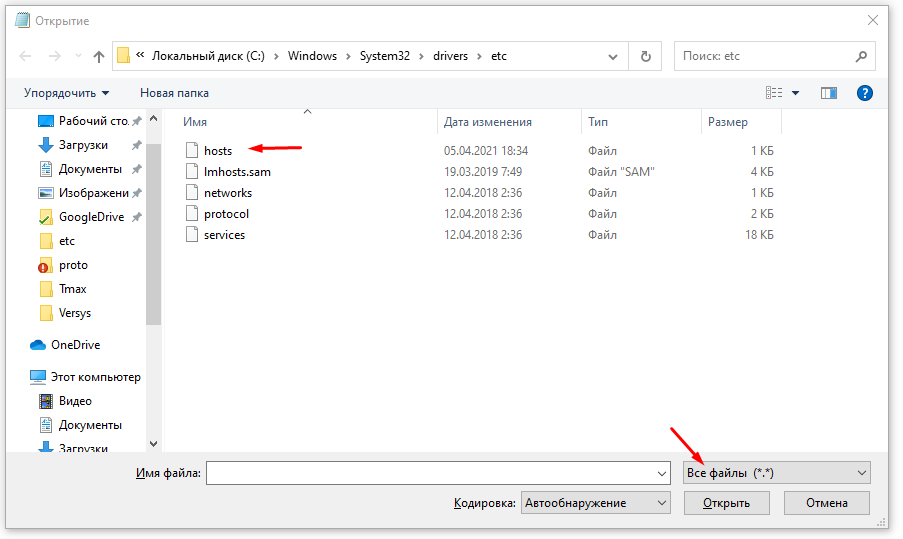Sort files by Дата изменения column
The width and height of the screenshot is (903, 539).
coord(487,122)
